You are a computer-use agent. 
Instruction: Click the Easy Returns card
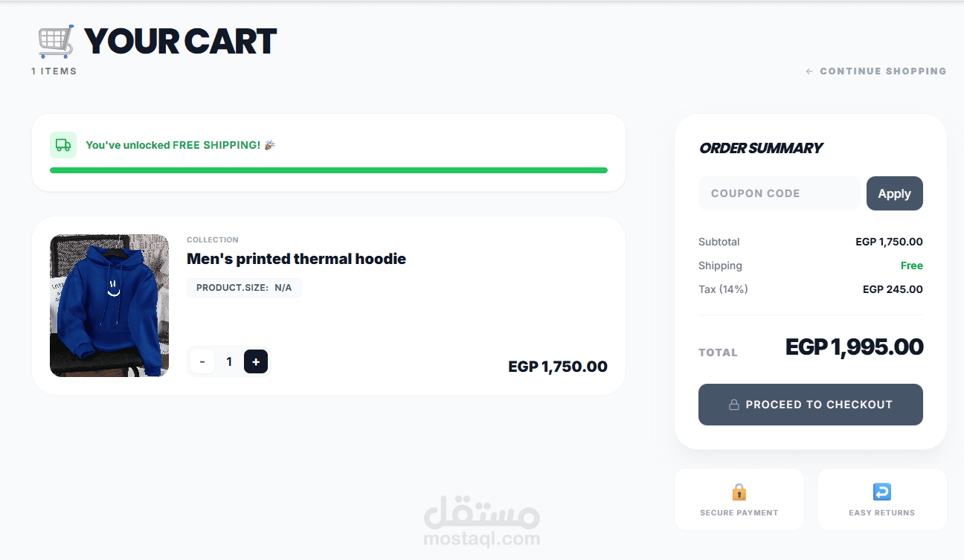click(x=881, y=500)
